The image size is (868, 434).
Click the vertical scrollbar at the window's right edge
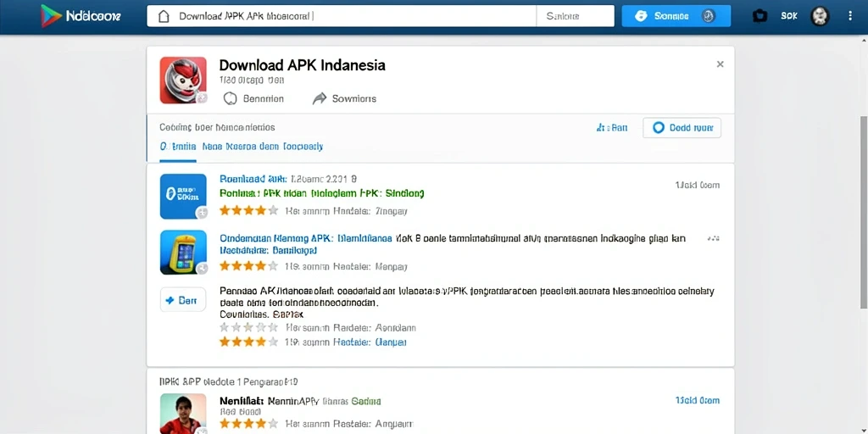point(864,213)
